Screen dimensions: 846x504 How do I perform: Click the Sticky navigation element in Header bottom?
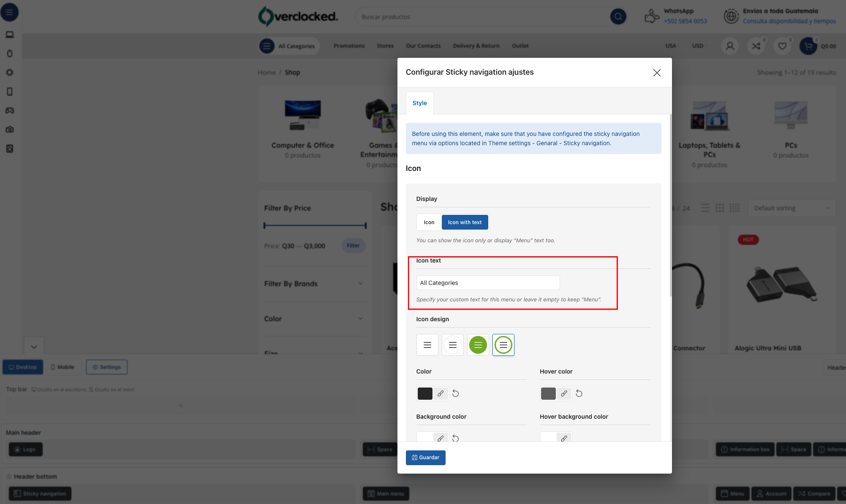(x=40, y=493)
